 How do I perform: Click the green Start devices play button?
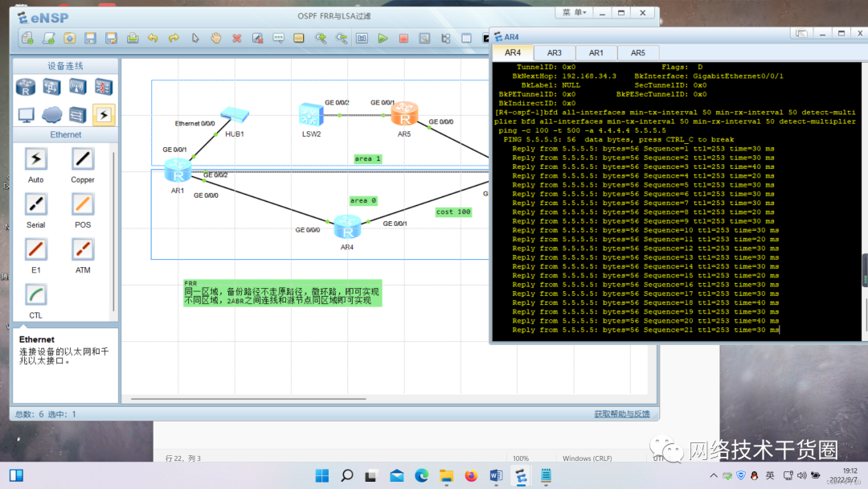pos(383,38)
